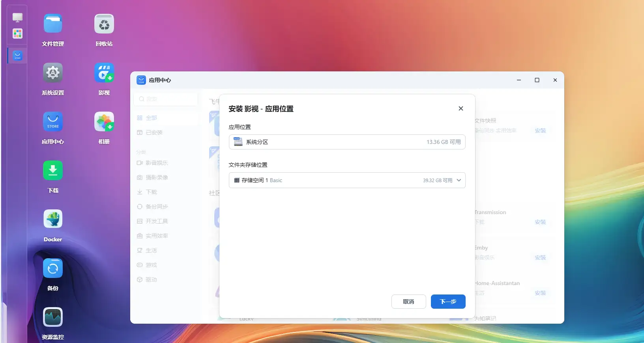644x343 pixels.
Task: Click the 应用中心 title bar store icon
Action: coord(141,80)
